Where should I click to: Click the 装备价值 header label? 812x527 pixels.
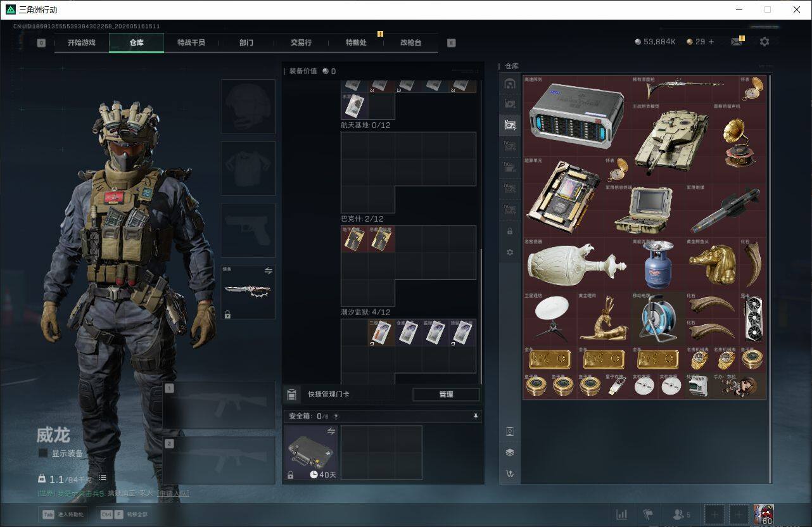click(303, 72)
